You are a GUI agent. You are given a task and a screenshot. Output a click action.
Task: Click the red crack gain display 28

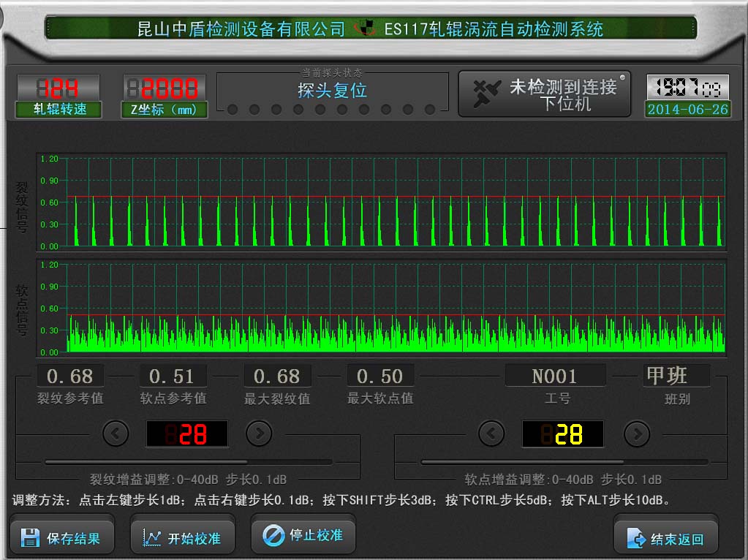tap(187, 434)
